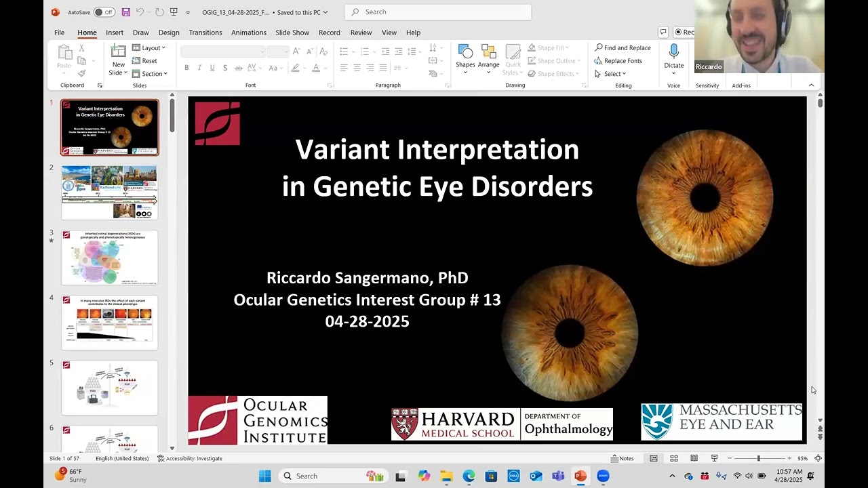Click the Save icon in title bar

[x=126, y=12]
